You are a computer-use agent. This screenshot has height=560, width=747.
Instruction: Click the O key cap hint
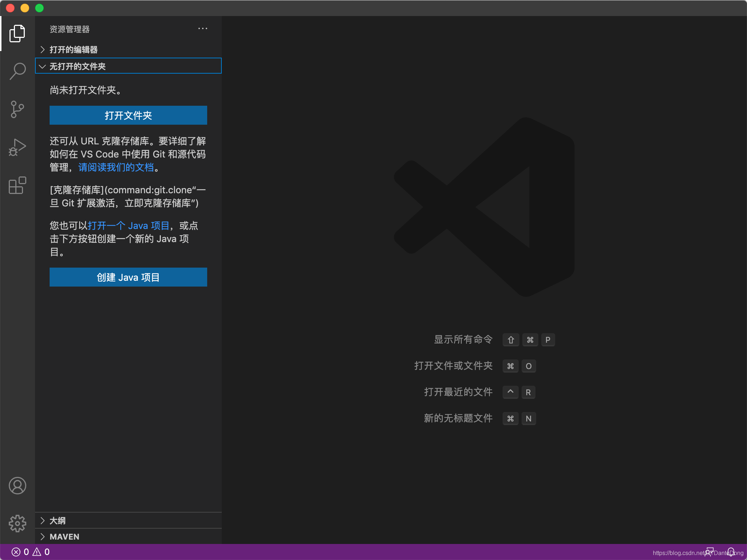coord(529,366)
